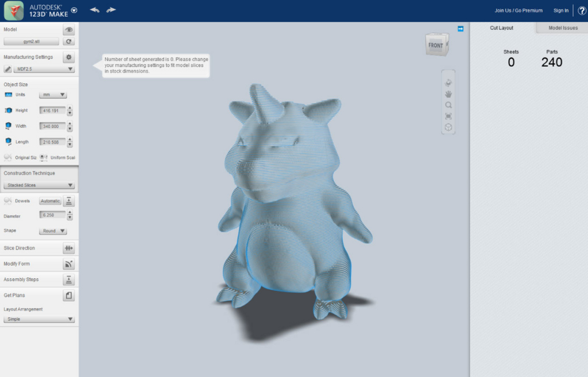Open the Autodesk 123D Make menu arrow

74,10
